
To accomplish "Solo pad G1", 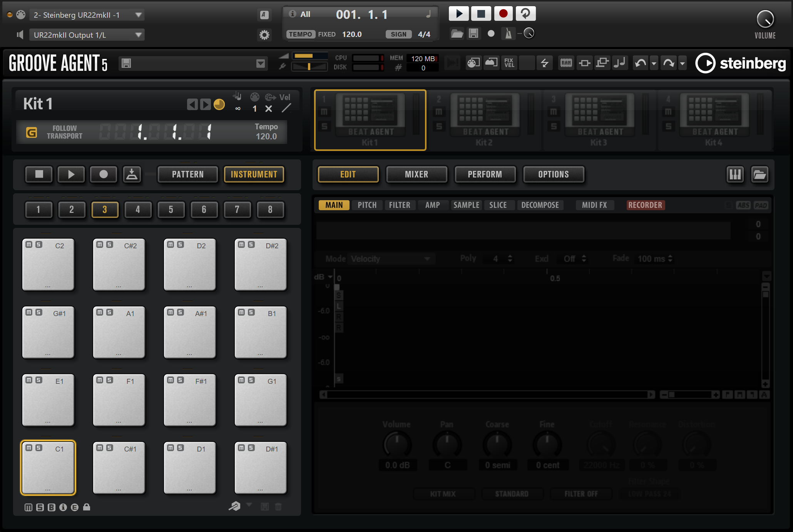I will 251,380.
